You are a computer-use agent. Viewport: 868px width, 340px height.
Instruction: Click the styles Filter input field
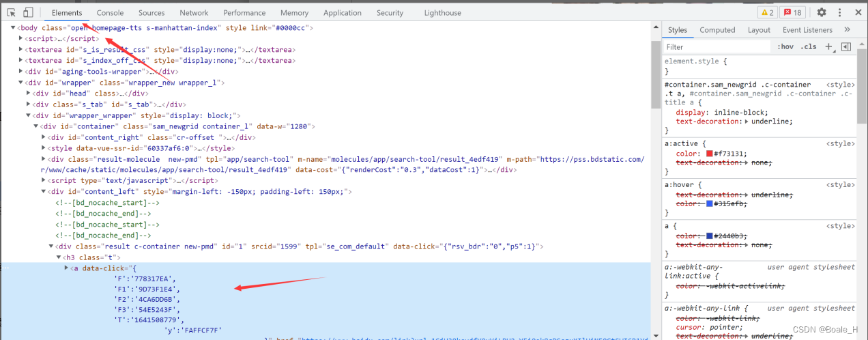(x=717, y=46)
